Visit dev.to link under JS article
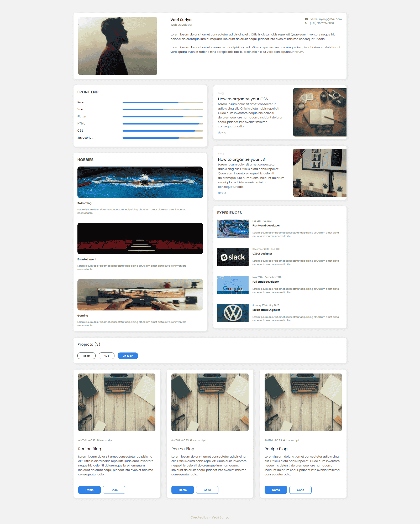The width and height of the screenshot is (420, 524). [222, 193]
